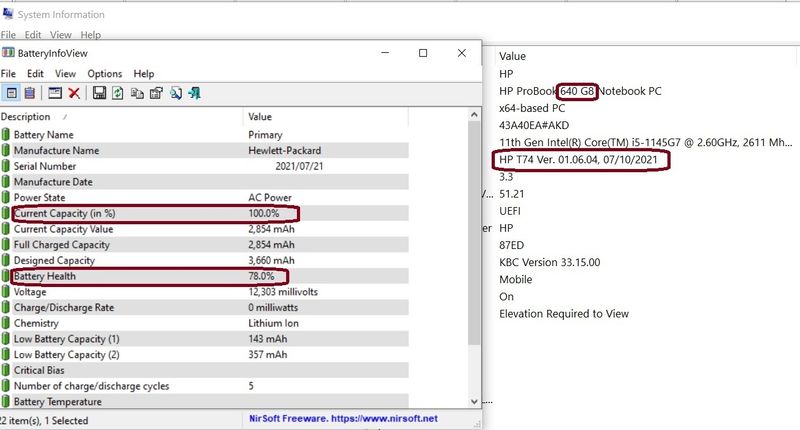Click battery icon beside Chemistry row
This screenshot has height=430, width=800.
click(x=6, y=323)
